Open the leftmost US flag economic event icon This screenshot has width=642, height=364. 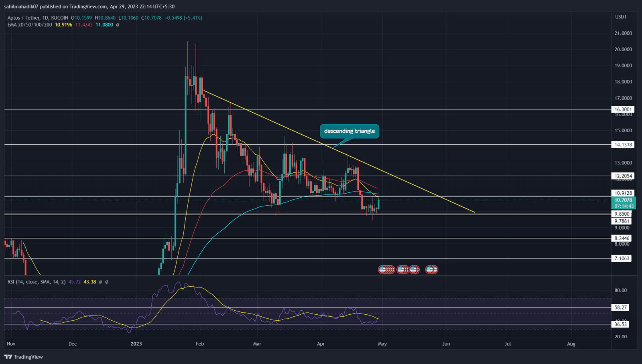(x=382, y=269)
